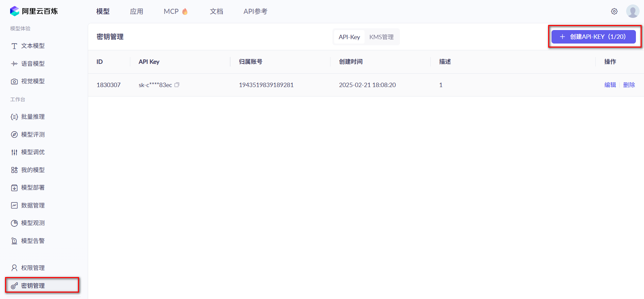Switch to the KMS管理 tab
The width and height of the screenshot is (644, 299).
pos(381,37)
